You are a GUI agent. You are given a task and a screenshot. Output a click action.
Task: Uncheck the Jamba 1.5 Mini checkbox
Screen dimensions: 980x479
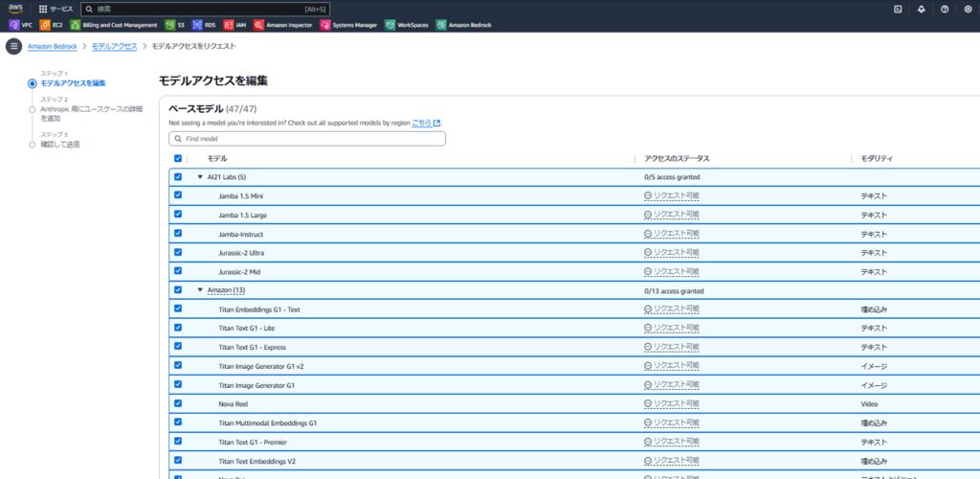[178, 195]
